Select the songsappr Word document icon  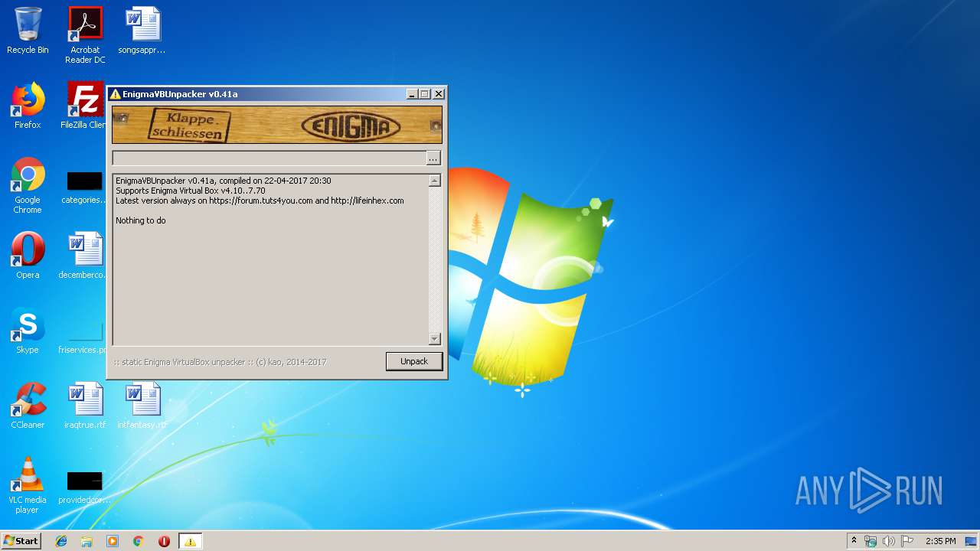click(x=142, y=31)
